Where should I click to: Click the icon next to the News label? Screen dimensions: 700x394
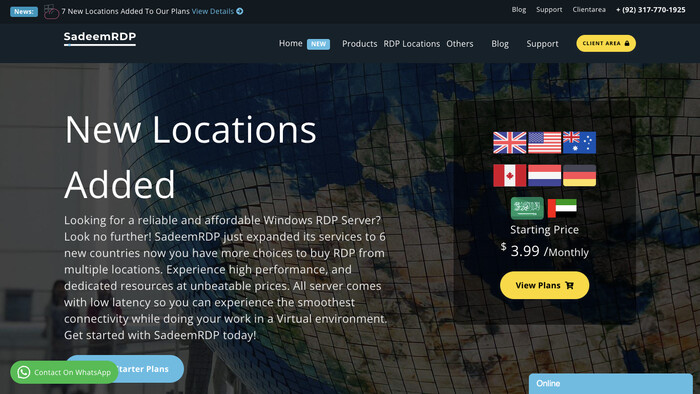(x=51, y=12)
